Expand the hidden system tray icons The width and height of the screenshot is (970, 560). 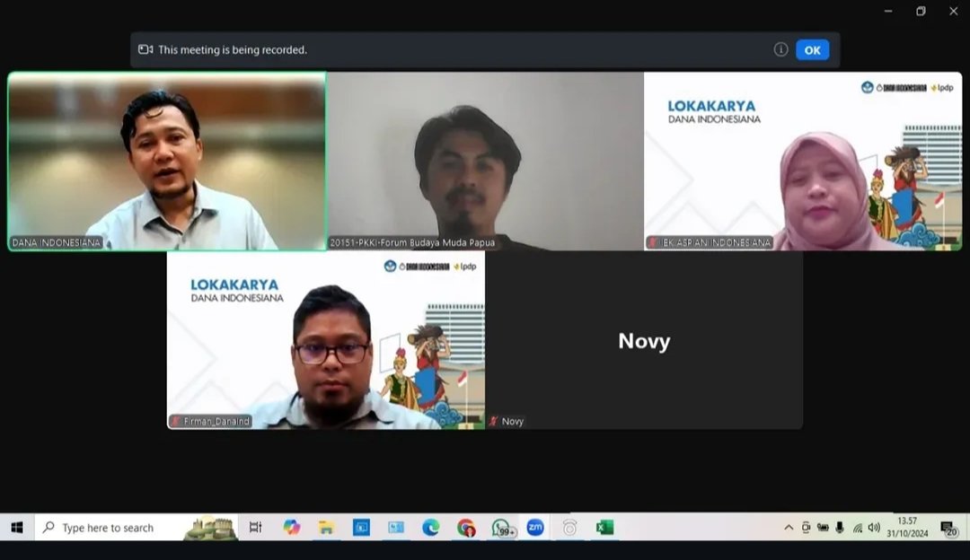789,528
